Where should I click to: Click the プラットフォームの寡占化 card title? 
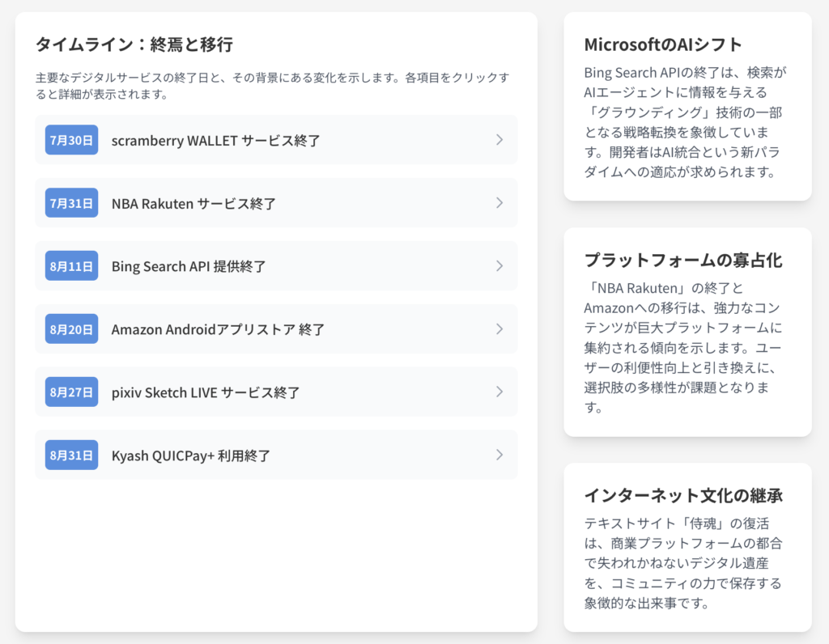[x=683, y=260]
